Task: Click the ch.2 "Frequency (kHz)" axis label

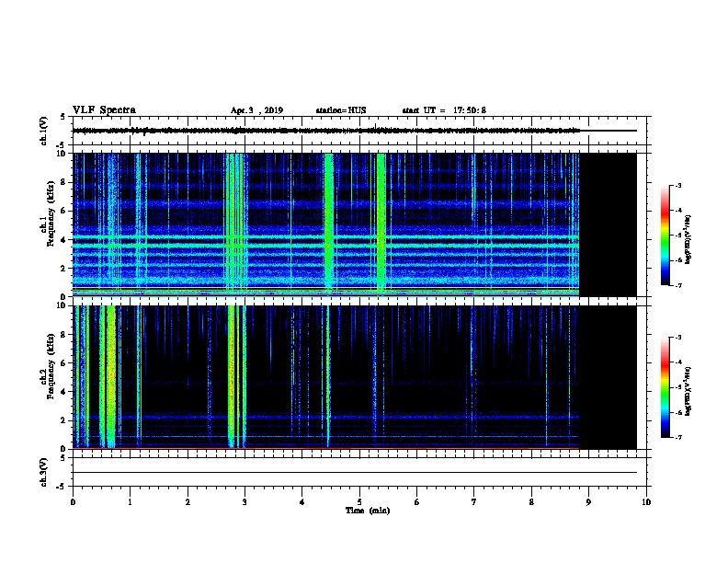Action: 51,366
